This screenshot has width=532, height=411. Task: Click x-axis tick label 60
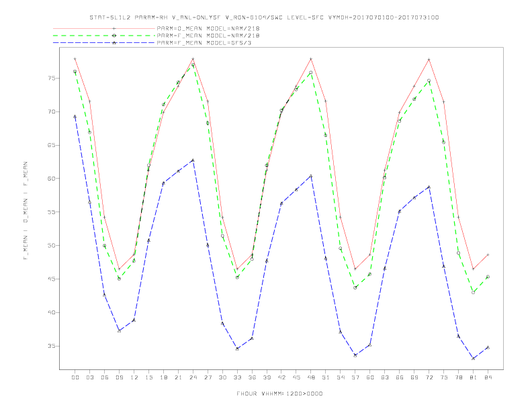(370, 377)
